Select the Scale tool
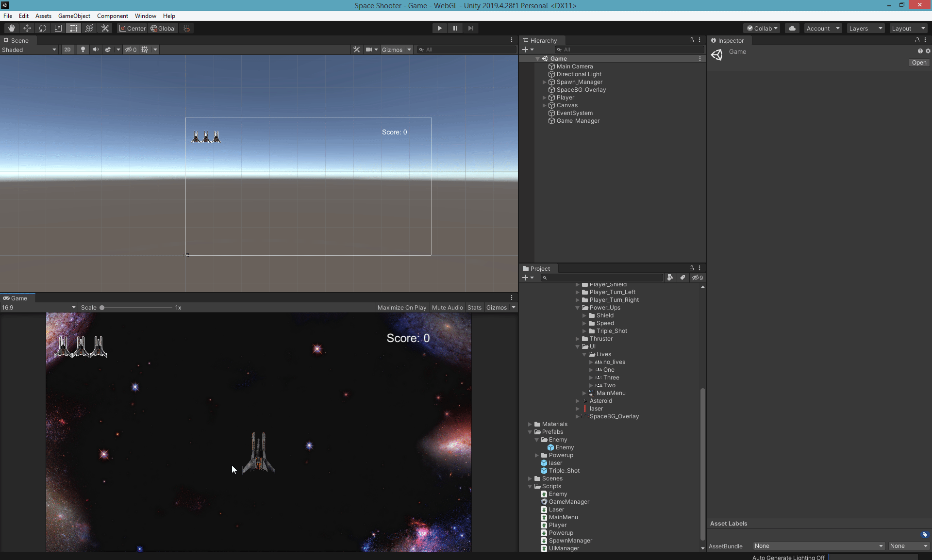This screenshot has width=932, height=560. [58, 28]
